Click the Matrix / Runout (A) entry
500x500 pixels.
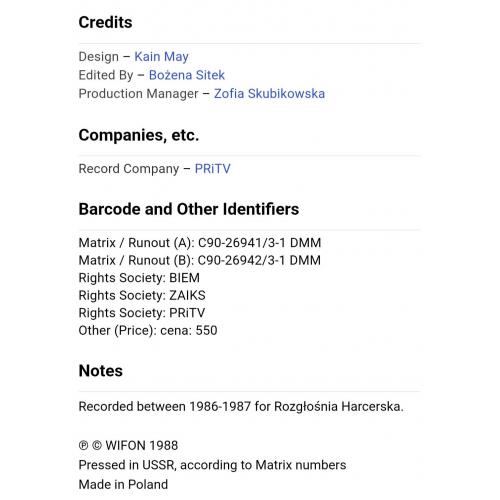tap(200, 243)
